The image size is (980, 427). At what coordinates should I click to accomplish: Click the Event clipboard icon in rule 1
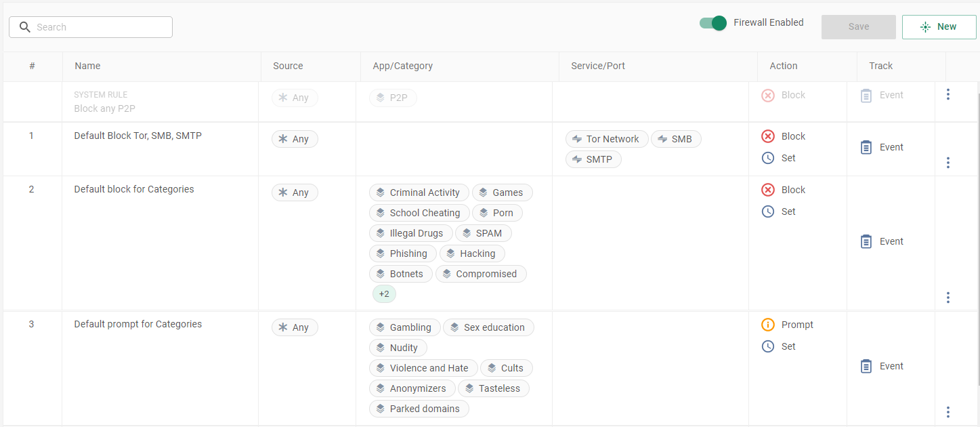[866, 147]
